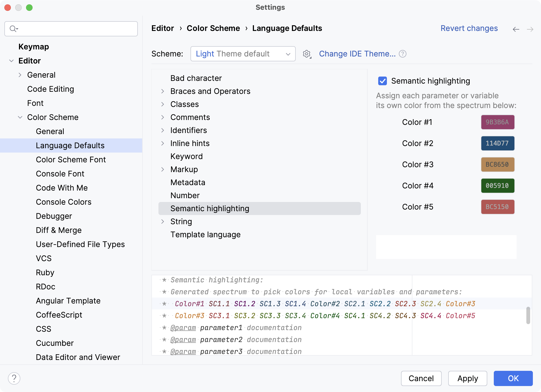
Task: Disable the Semantic highlighting checkbox
Action: coord(382,81)
